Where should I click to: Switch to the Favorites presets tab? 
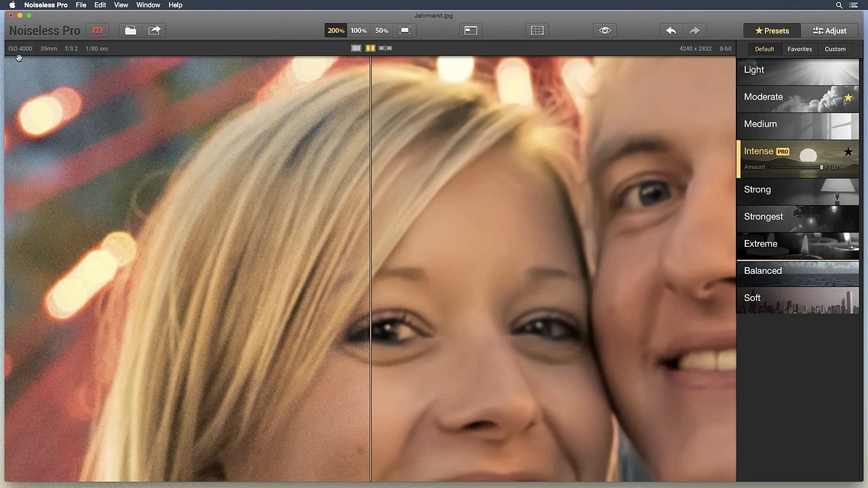click(800, 49)
